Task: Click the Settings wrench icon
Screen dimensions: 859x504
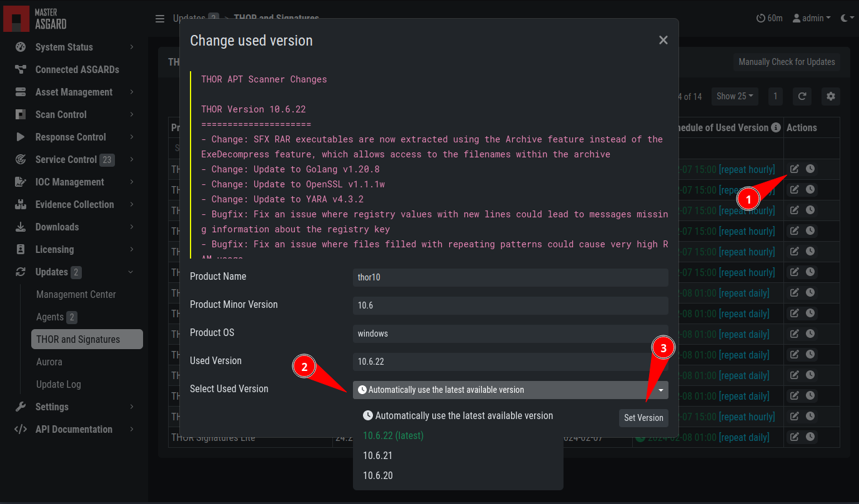Action: [21, 407]
